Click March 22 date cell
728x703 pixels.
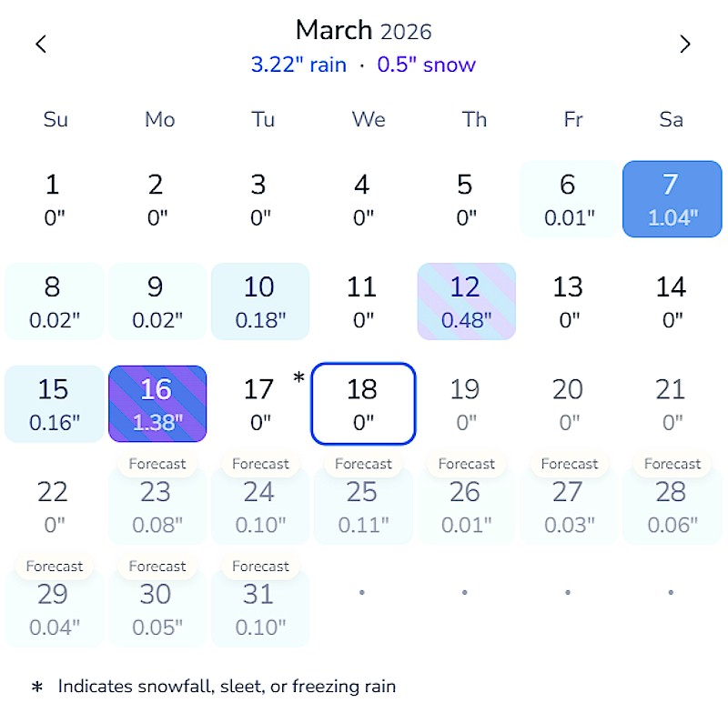click(x=54, y=506)
